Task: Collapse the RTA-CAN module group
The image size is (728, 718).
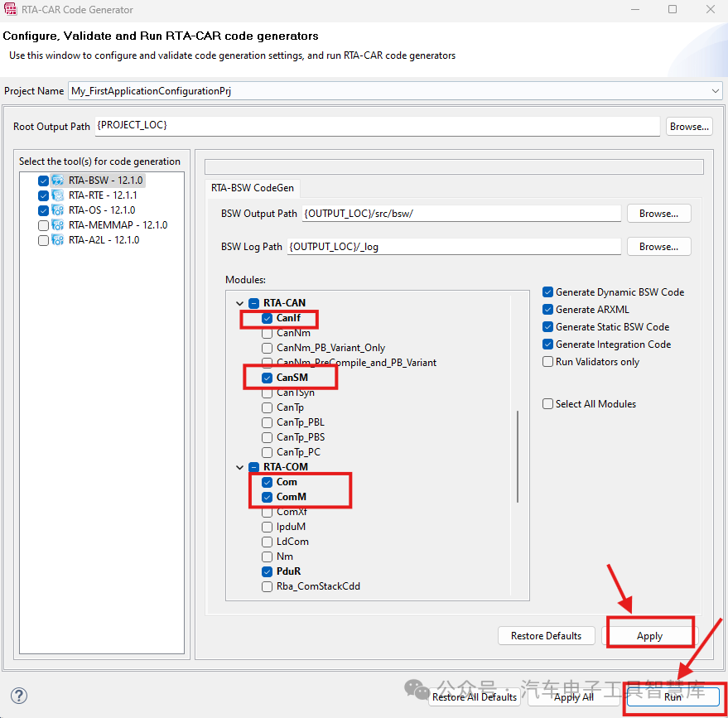Action: pyautogui.click(x=239, y=304)
